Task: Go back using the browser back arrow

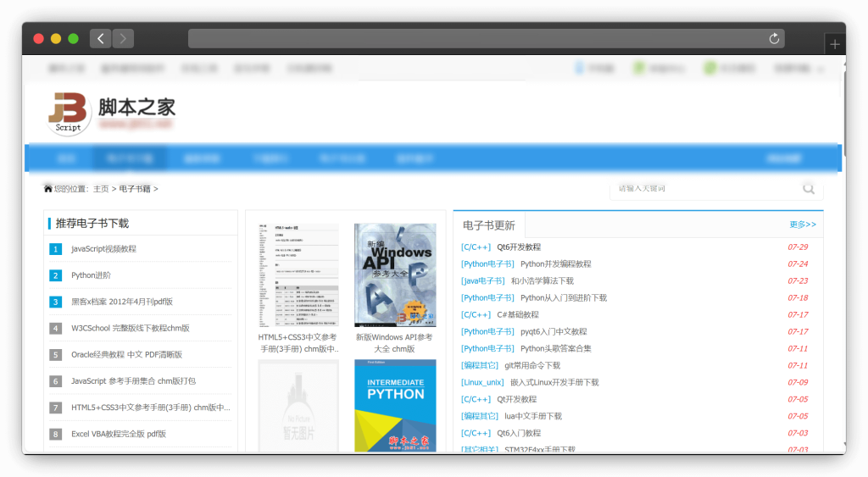Action: pyautogui.click(x=100, y=39)
